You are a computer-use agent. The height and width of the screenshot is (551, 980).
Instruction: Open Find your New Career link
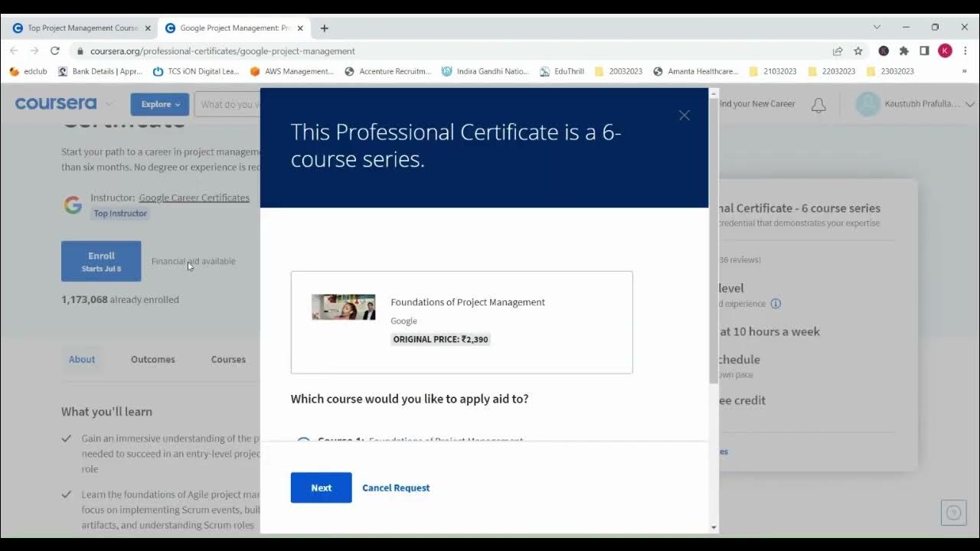tap(757, 104)
